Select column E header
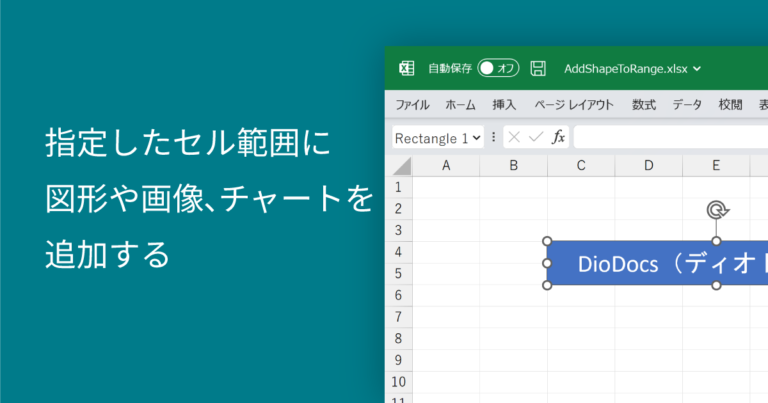 pos(716,166)
